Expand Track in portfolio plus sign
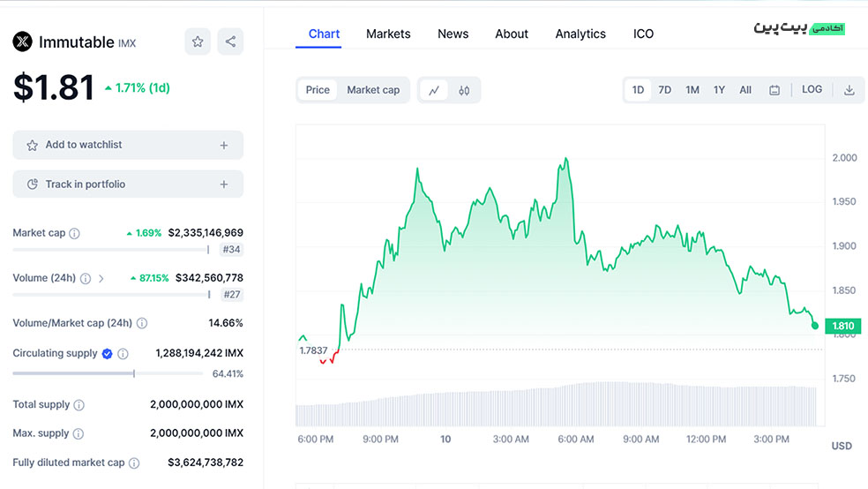The image size is (868, 489). pyautogui.click(x=224, y=184)
